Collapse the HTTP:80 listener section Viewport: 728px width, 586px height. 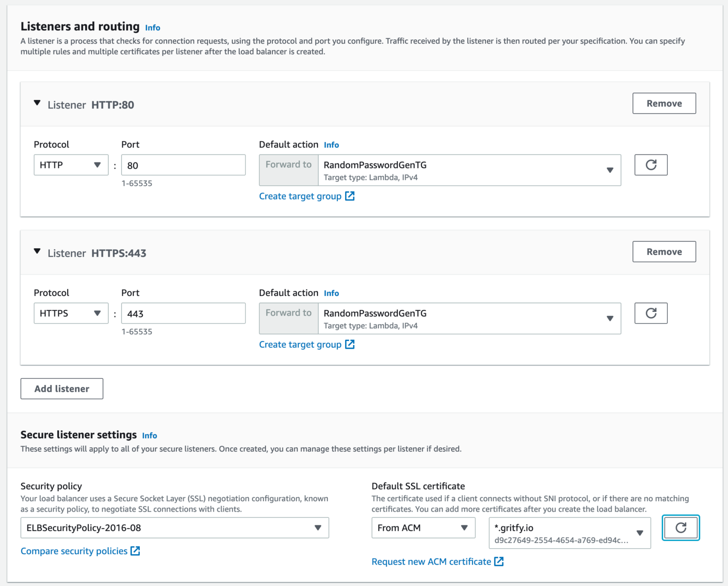point(37,103)
